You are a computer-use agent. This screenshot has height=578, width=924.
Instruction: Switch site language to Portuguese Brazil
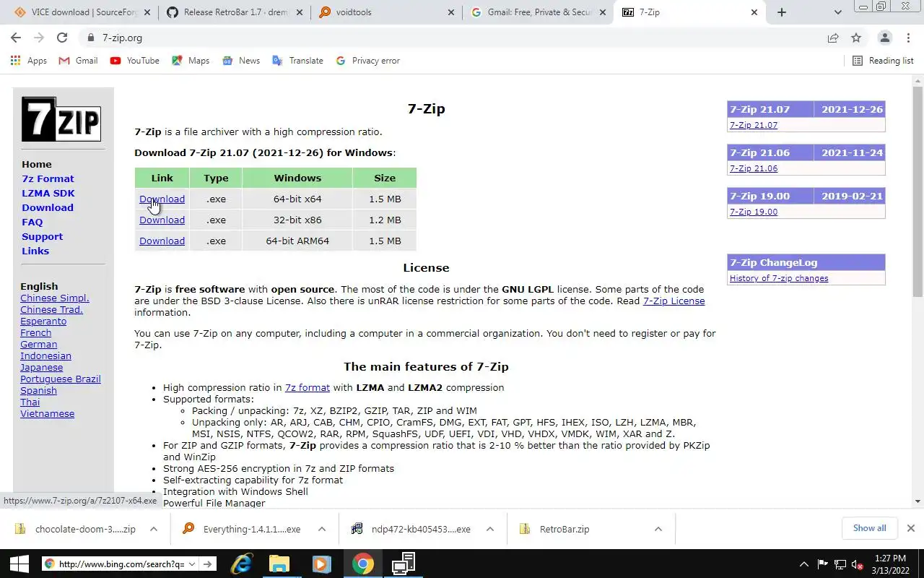pyautogui.click(x=61, y=379)
